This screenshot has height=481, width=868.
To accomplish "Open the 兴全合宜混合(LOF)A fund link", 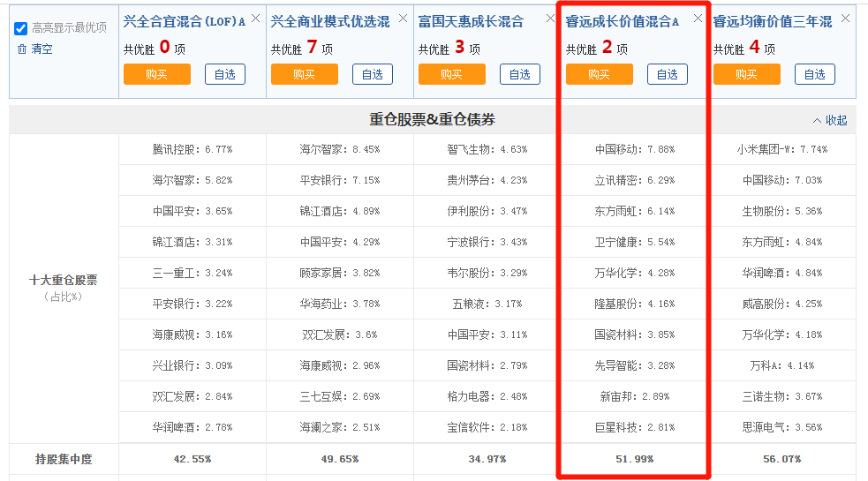I will coord(185,21).
